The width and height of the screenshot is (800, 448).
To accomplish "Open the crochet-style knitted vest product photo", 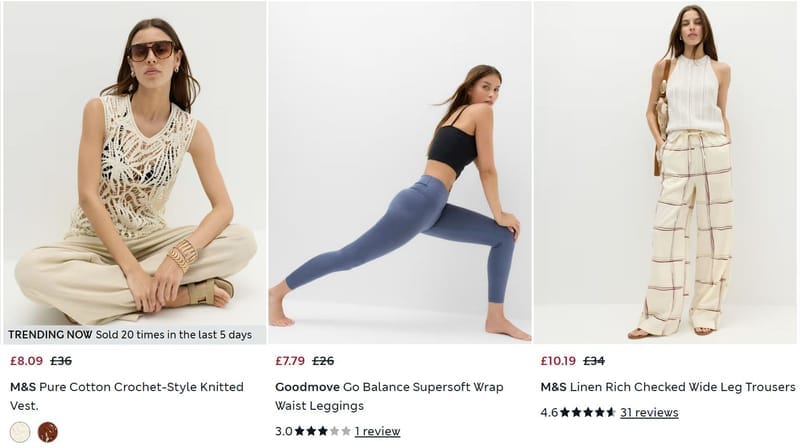I will pyautogui.click(x=135, y=163).
